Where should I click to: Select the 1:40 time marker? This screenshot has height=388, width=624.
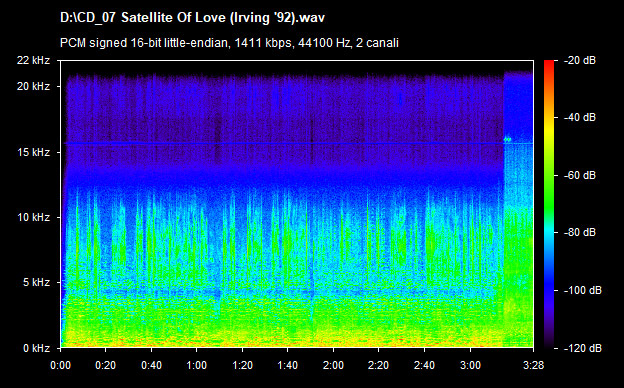click(287, 365)
